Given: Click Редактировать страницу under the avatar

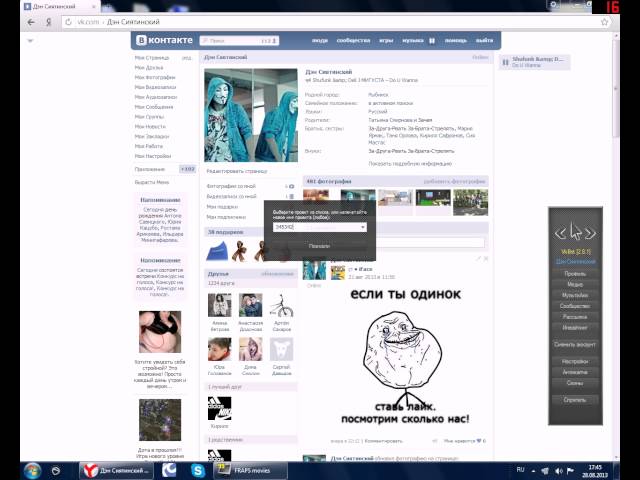Looking at the screenshot, I should [x=237, y=171].
